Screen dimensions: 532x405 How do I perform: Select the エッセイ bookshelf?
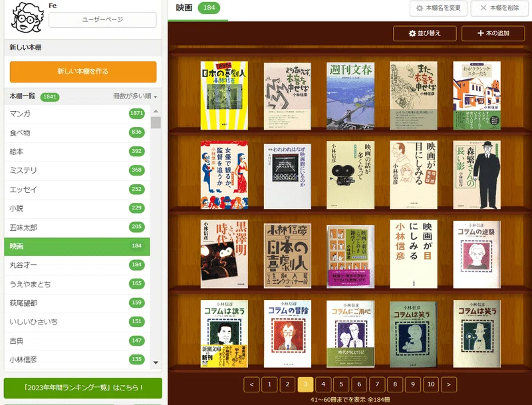coord(77,190)
